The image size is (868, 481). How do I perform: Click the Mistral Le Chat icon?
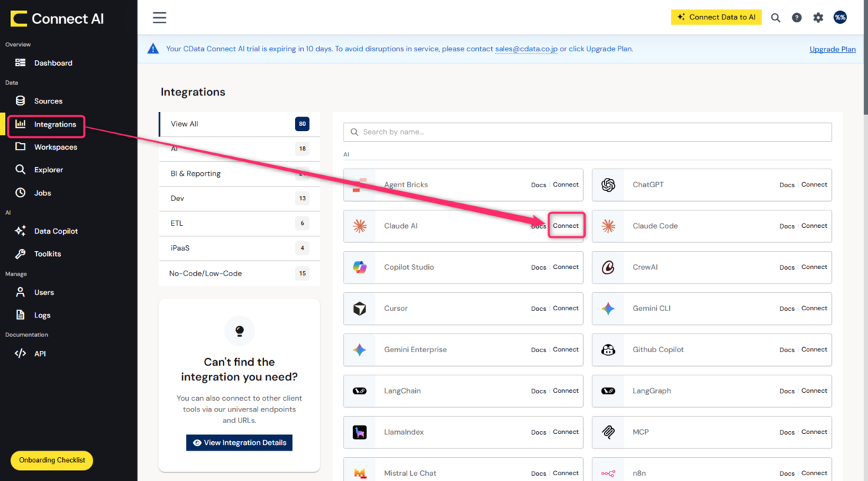[x=359, y=474]
